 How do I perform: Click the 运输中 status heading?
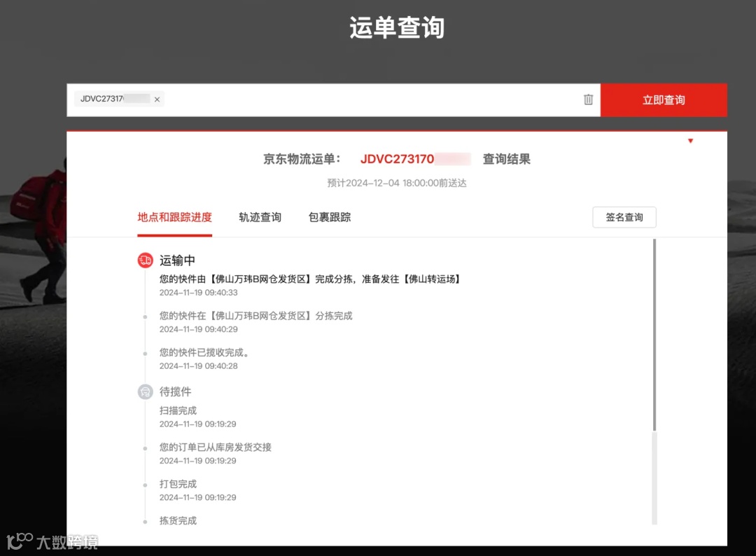pyautogui.click(x=177, y=260)
